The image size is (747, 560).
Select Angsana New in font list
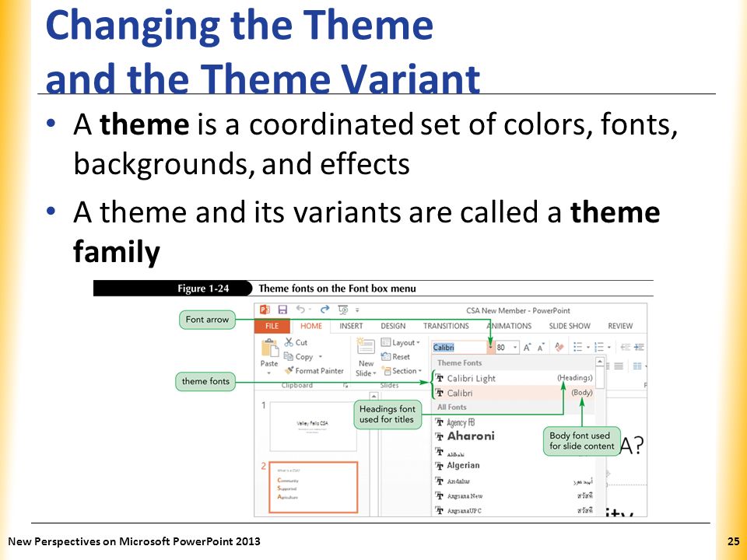pos(514,496)
